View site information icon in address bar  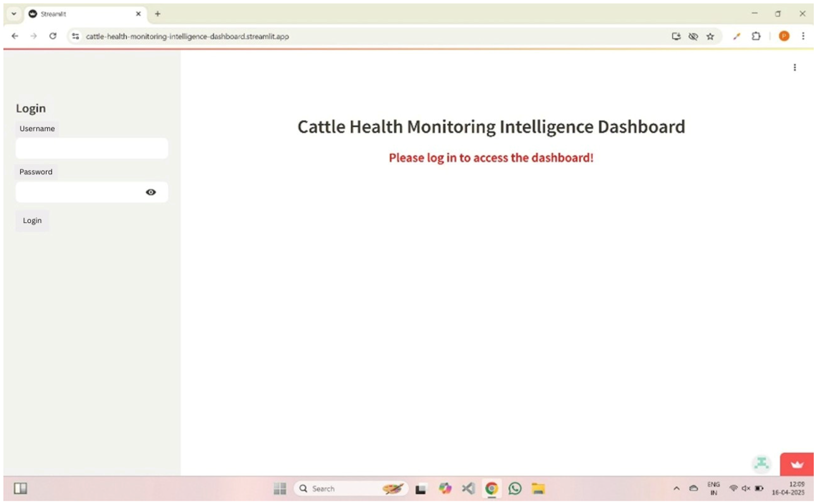[76, 36]
